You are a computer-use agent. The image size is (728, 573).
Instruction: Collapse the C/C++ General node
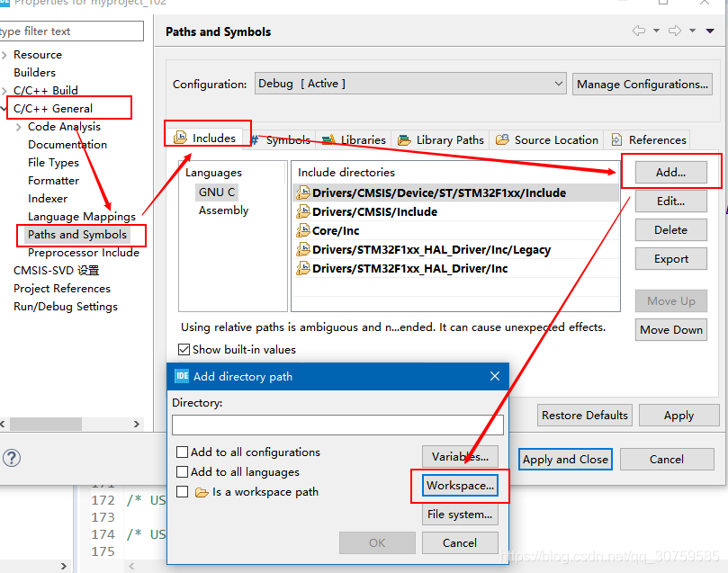[4, 109]
